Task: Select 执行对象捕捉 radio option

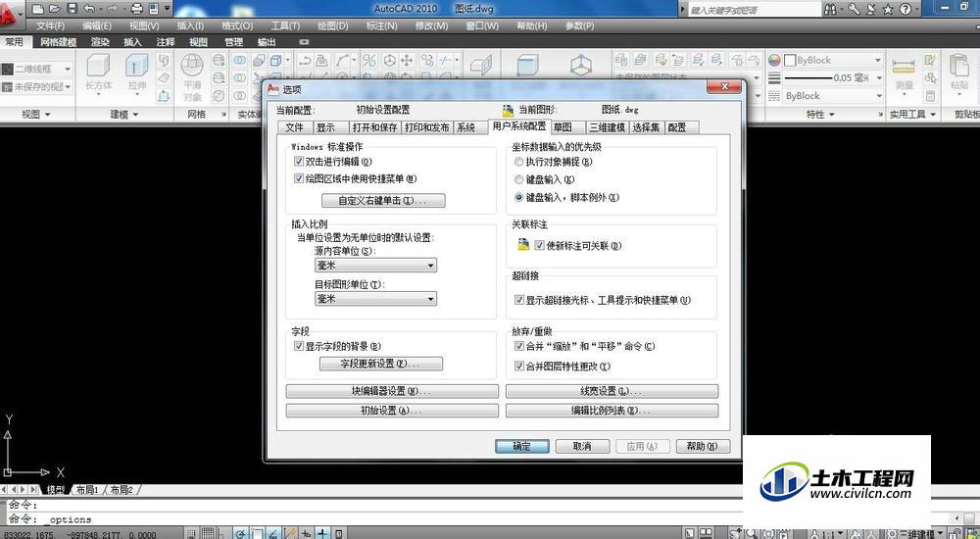Action: [x=518, y=162]
